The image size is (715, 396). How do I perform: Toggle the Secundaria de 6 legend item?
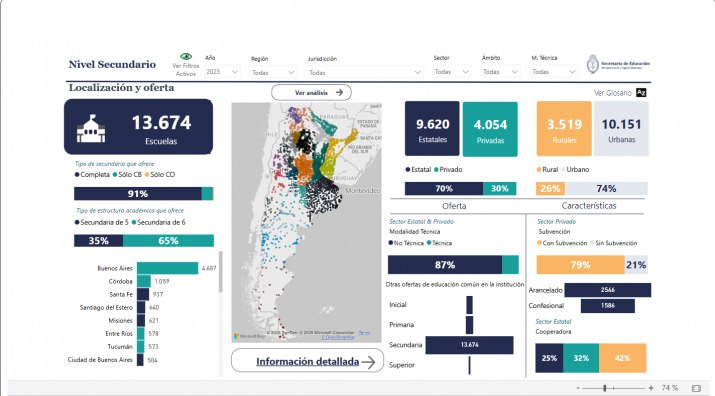click(159, 223)
